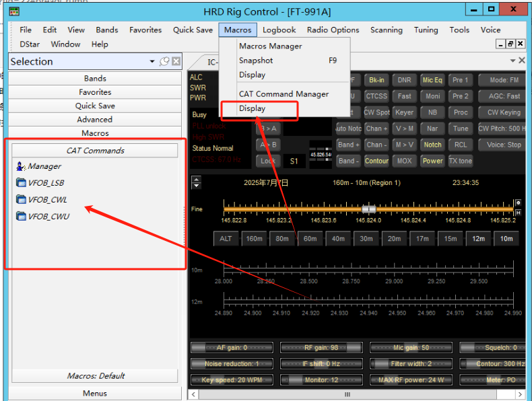Toggle the Bk-in button

point(376,80)
